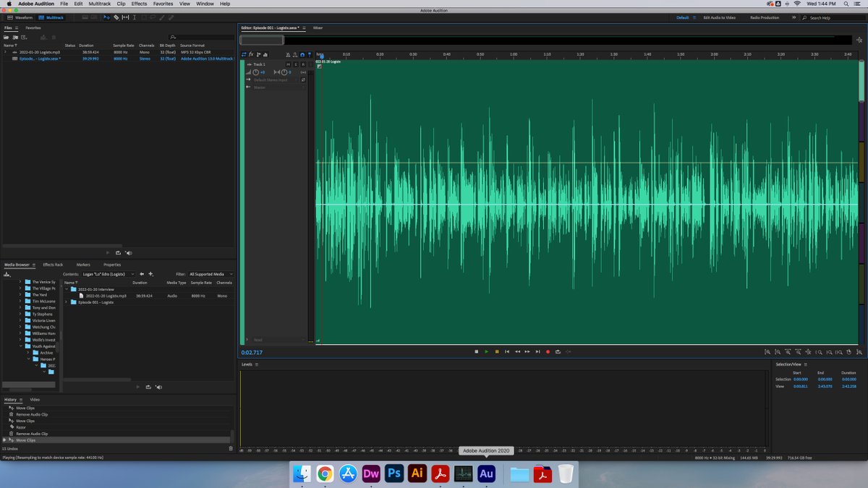Viewport: 868px width, 488px height.
Task: Select the Slip tool in the top toolbar
Action: coord(125,17)
